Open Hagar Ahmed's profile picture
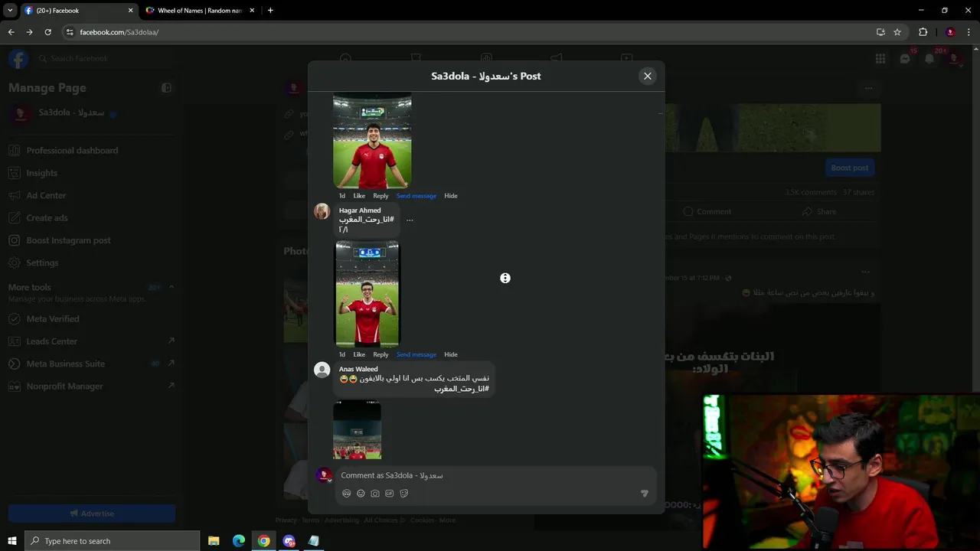This screenshot has width=980, height=551. 322,211
